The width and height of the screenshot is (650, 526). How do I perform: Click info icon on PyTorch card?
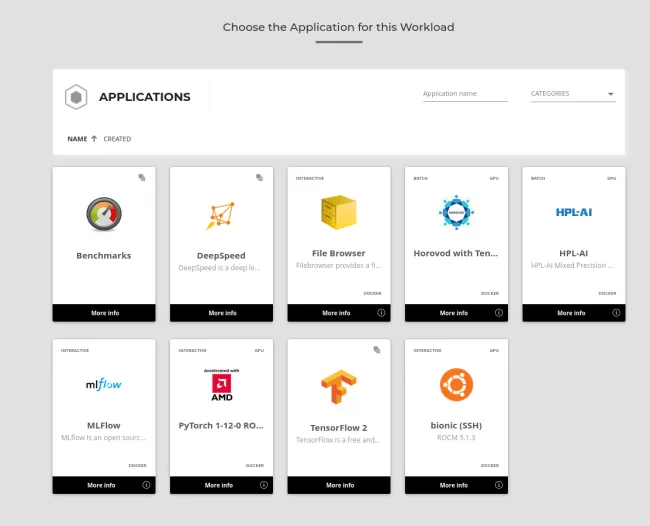(264, 485)
